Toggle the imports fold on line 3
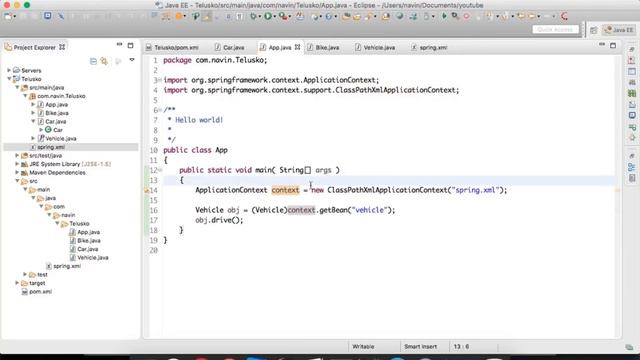 click(160, 80)
